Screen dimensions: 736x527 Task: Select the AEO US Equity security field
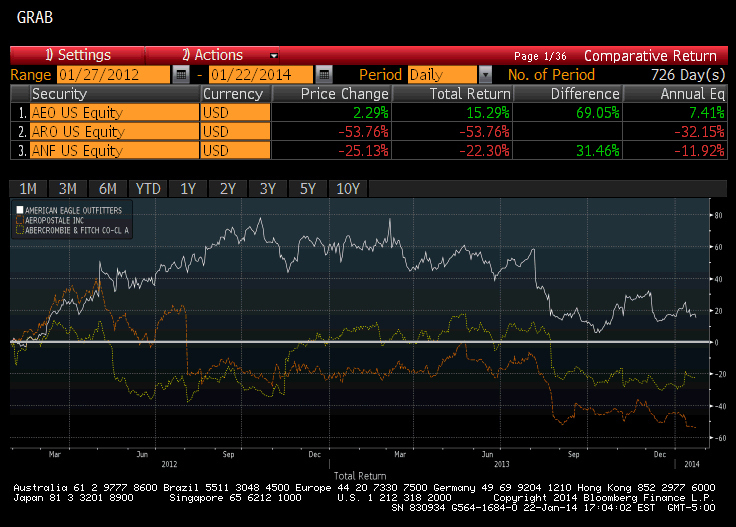click(115, 113)
